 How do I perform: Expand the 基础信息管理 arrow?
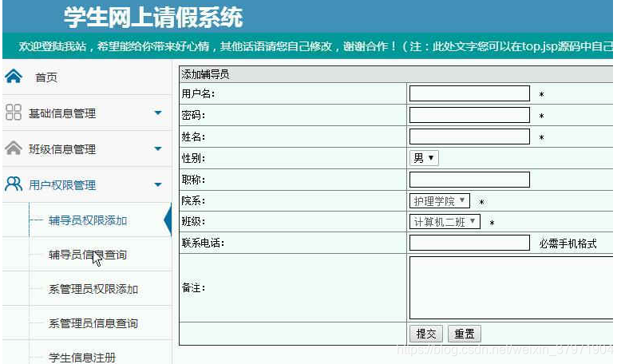pos(158,113)
